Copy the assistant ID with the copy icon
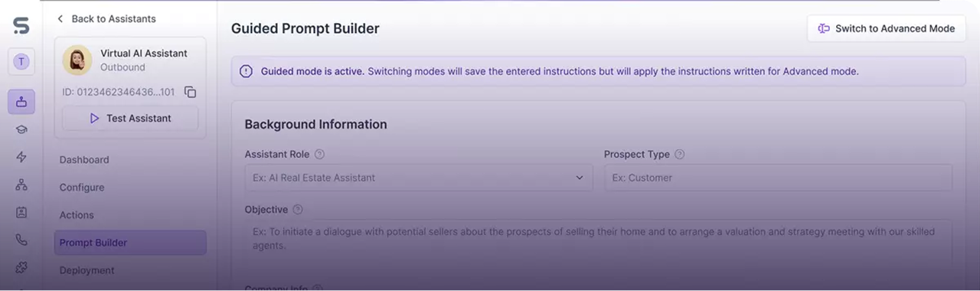 [x=191, y=92]
